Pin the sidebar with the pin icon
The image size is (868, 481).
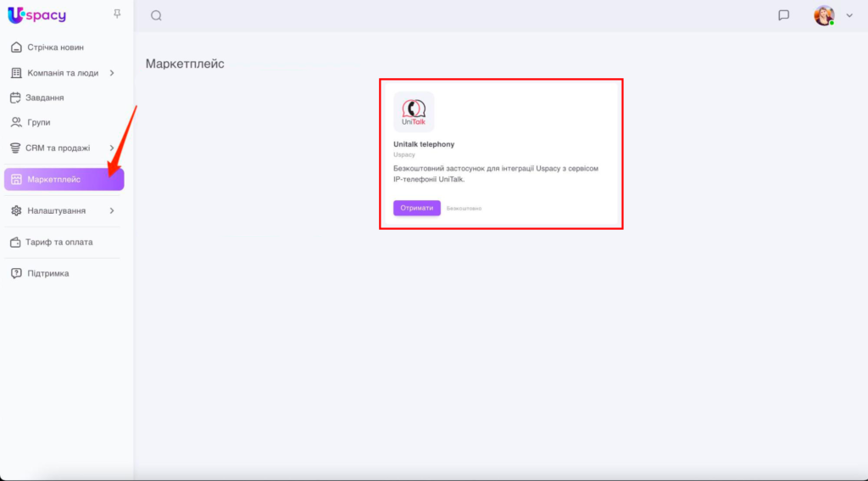(117, 14)
